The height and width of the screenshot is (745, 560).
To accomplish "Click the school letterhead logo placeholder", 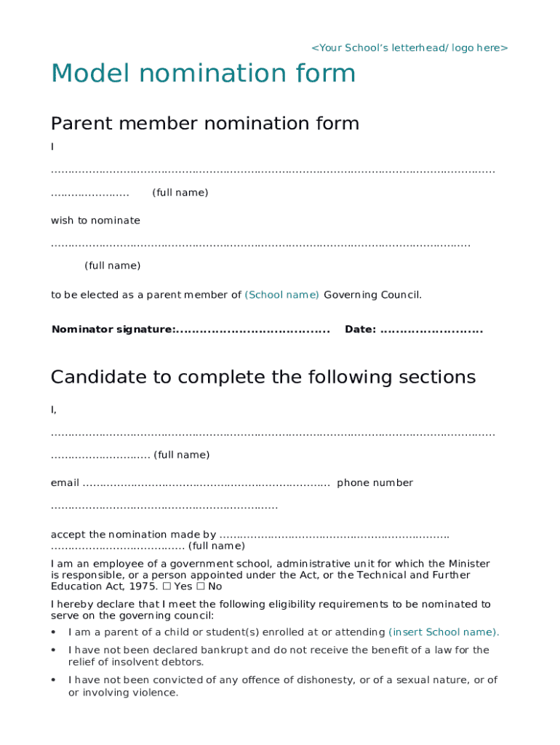I will [x=409, y=48].
